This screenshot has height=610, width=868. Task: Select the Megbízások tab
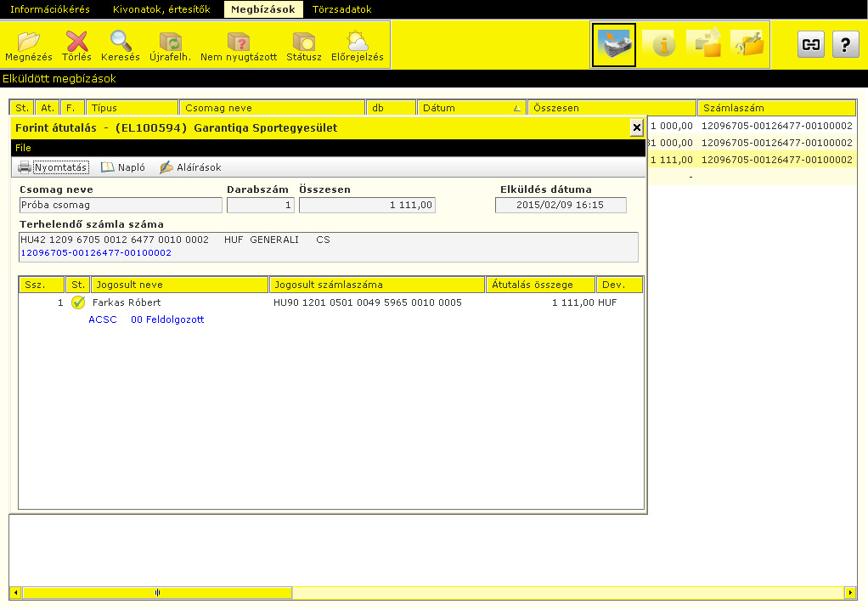coord(263,9)
